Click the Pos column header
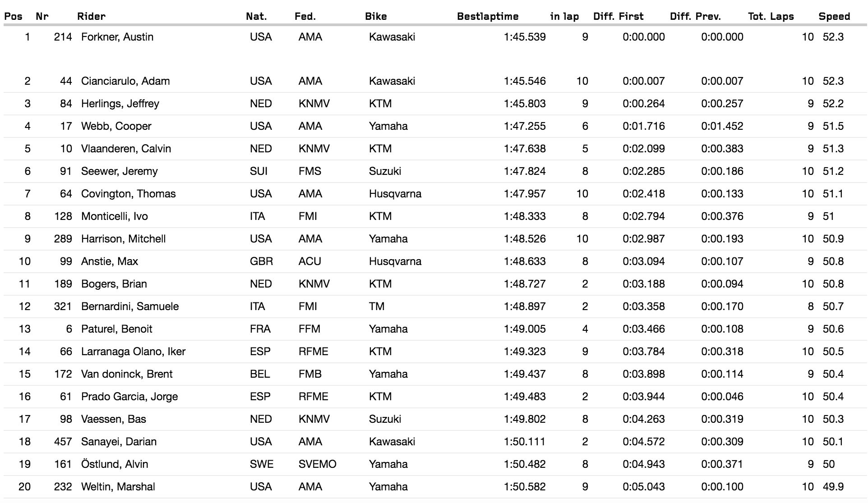This screenshot has height=503, width=868. pos(13,17)
